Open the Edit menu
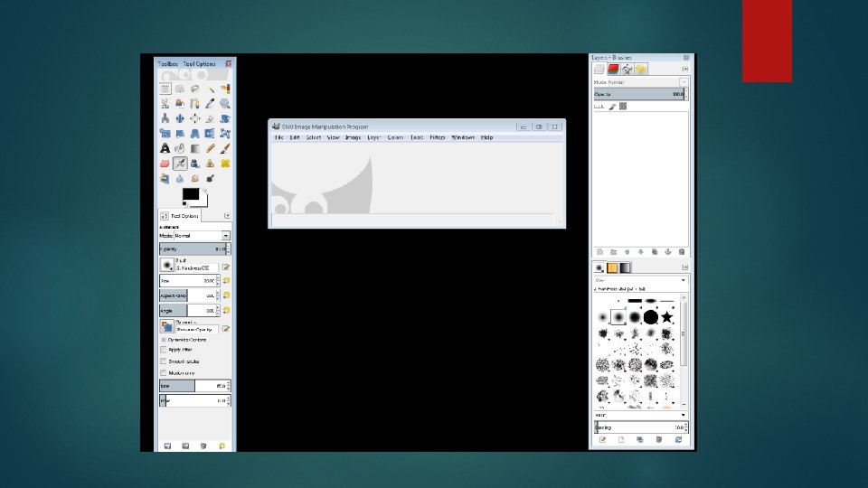The image size is (868, 488). click(295, 137)
